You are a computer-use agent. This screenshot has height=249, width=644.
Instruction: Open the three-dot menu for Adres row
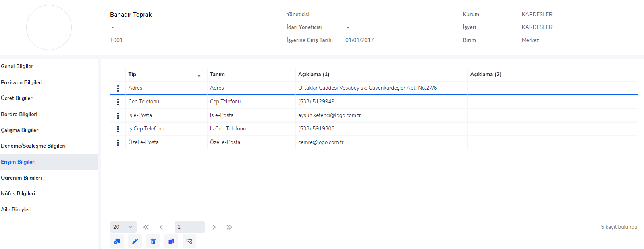click(118, 88)
